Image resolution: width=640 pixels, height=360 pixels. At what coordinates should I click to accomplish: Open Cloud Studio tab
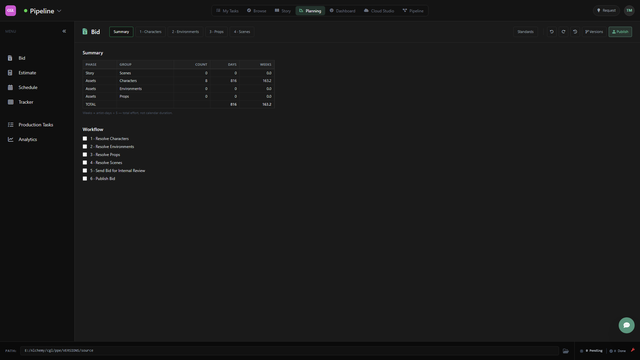click(x=379, y=11)
